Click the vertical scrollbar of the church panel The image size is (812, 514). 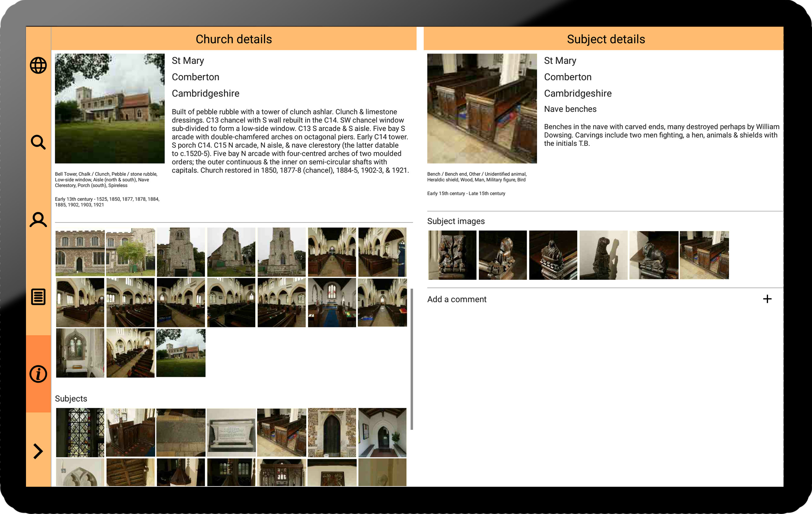413,354
